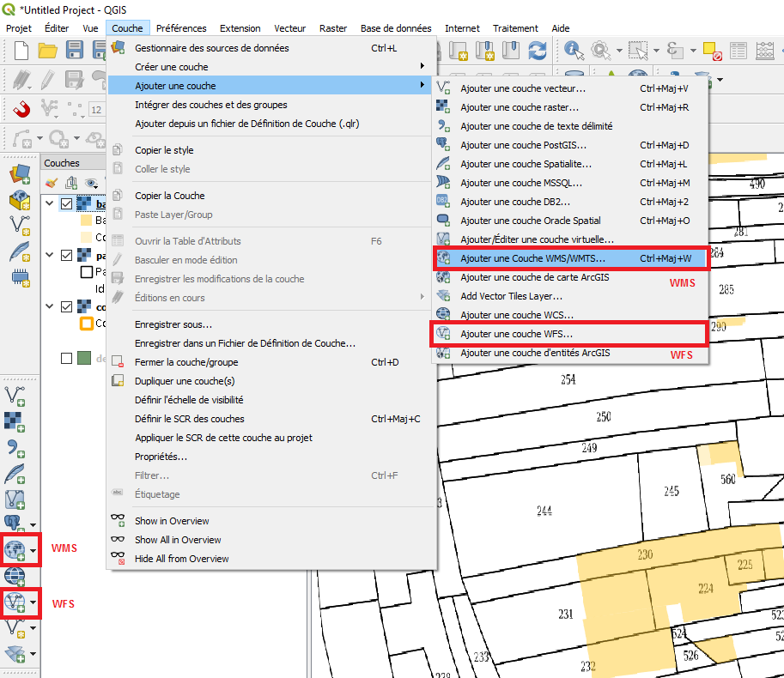Click the Deselect Features yellow square icon
This screenshot has width=784, height=678.
tap(712, 51)
